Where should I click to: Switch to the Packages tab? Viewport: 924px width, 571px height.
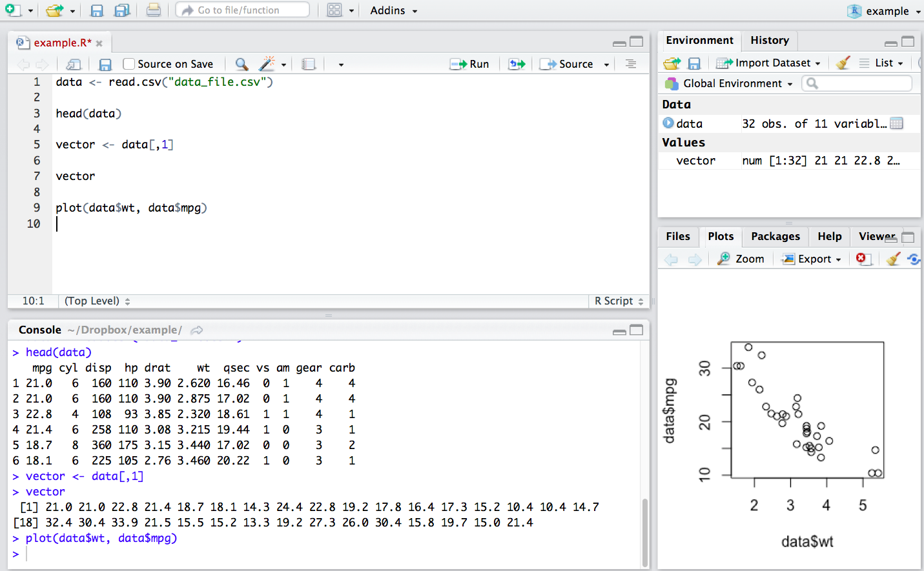(x=775, y=236)
